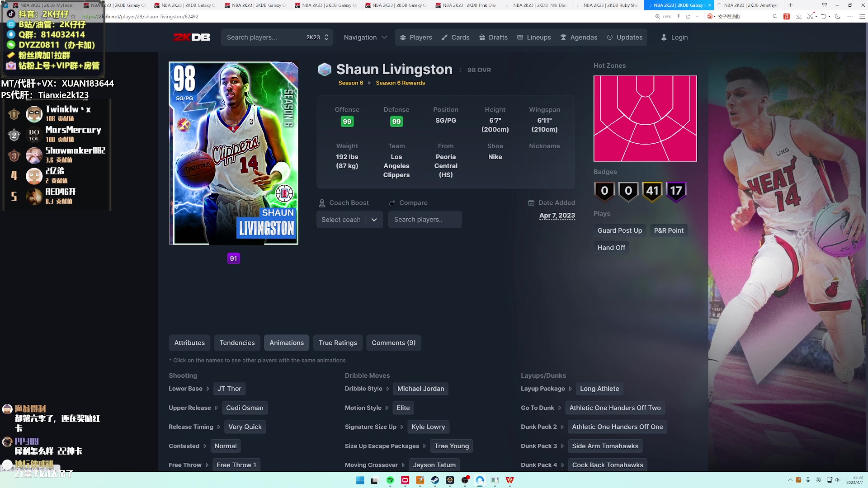Expand the Dribble Style arrow

tap(388, 389)
